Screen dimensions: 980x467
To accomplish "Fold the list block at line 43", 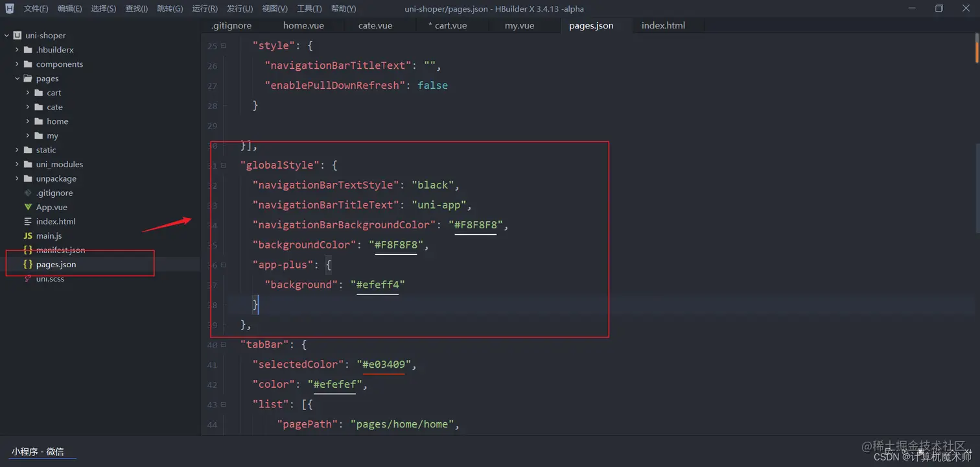I will point(224,405).
